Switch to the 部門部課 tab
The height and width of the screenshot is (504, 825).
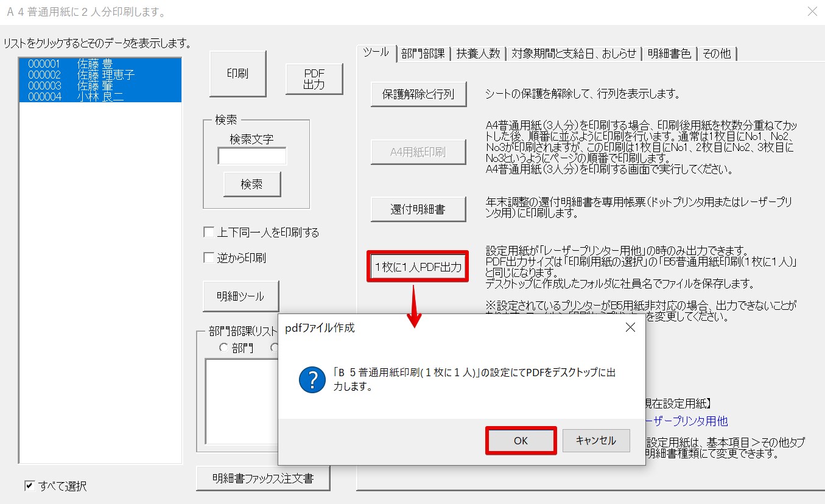click(x=423, y=54)
